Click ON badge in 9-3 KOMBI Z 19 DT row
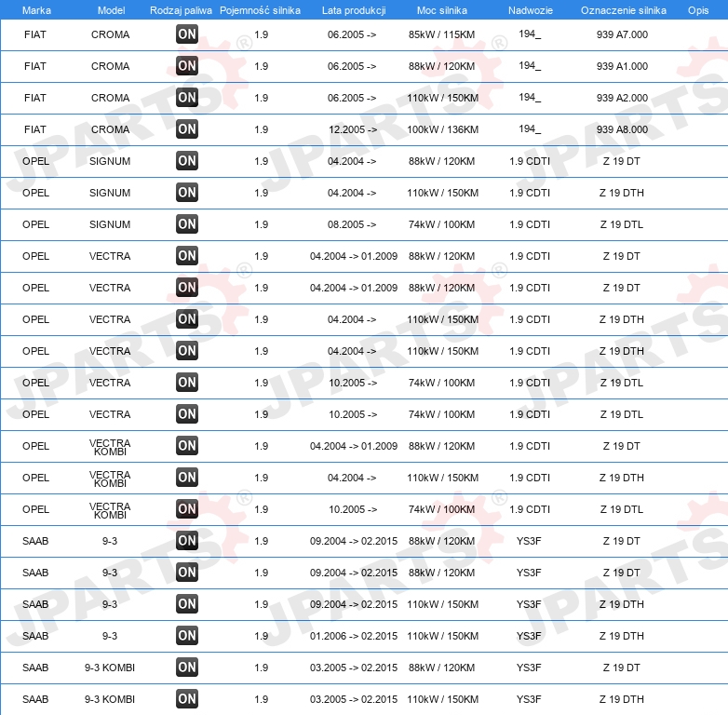728x715 pixels. (x=187, y=668)
